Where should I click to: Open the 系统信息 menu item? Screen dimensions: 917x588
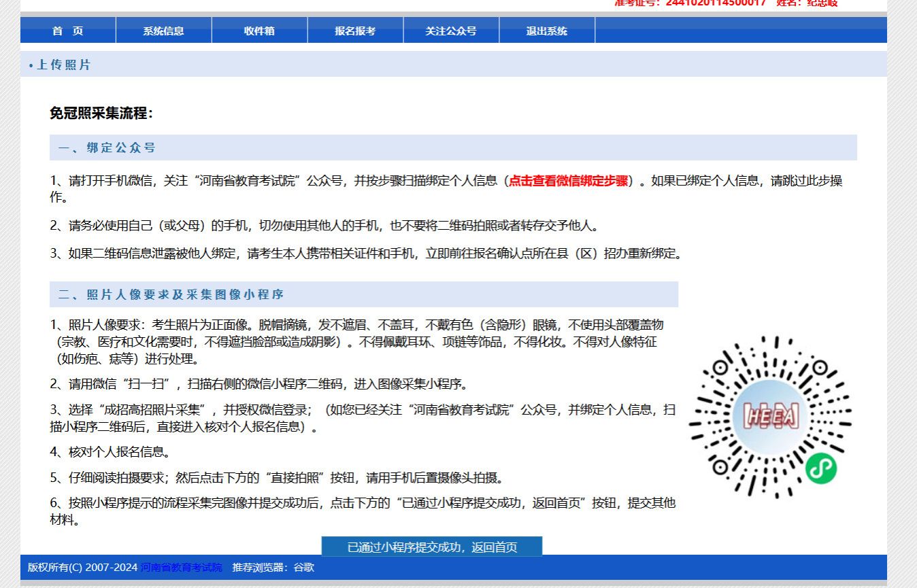(163, 31)
